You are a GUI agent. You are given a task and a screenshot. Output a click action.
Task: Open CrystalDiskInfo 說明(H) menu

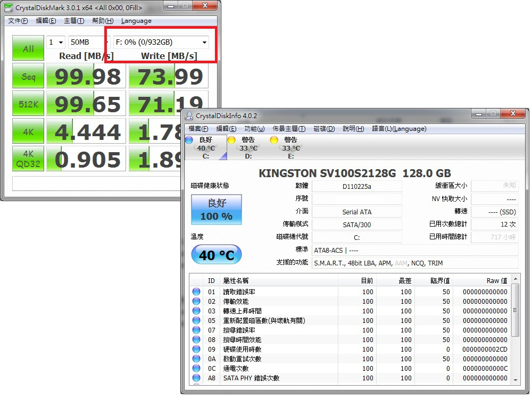pos(353,129)
